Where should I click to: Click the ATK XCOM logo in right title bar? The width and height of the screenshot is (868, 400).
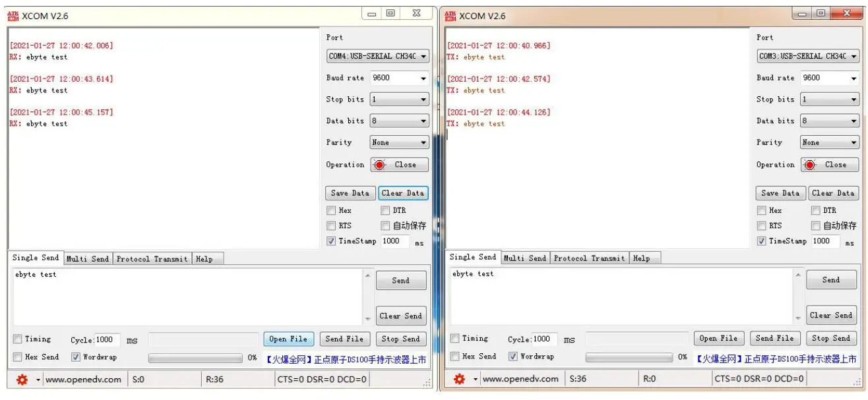click(450, 16)
